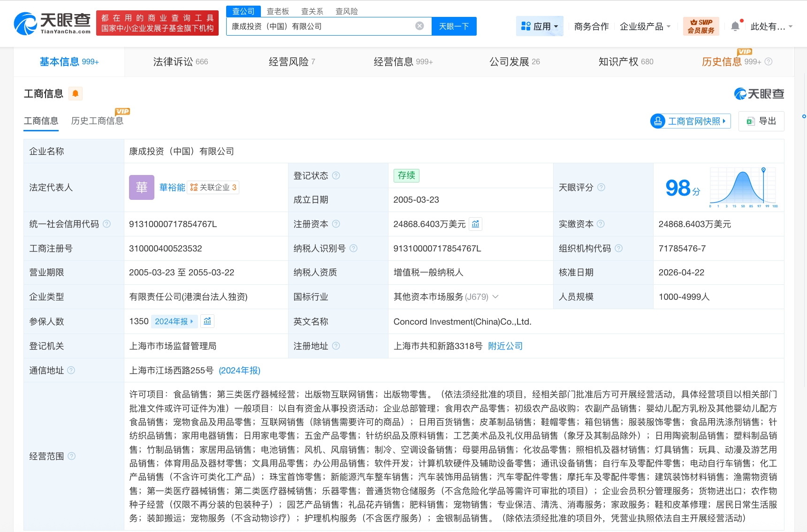This screenshot has height=532, width=807.
Task: Expand the 应用 dropdown menu
Action: (x=540, y=26)
